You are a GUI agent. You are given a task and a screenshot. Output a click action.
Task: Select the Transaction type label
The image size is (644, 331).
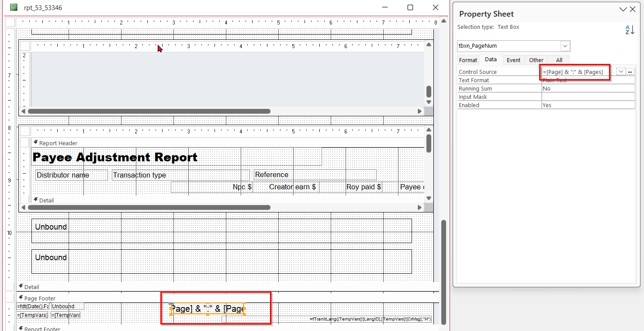click(181, 175)
